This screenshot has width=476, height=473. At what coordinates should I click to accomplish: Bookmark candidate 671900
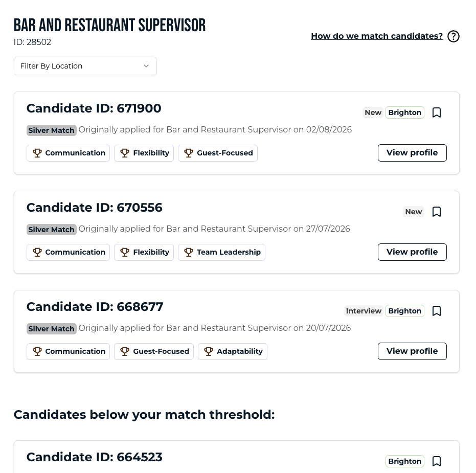(x=436, y=112)
